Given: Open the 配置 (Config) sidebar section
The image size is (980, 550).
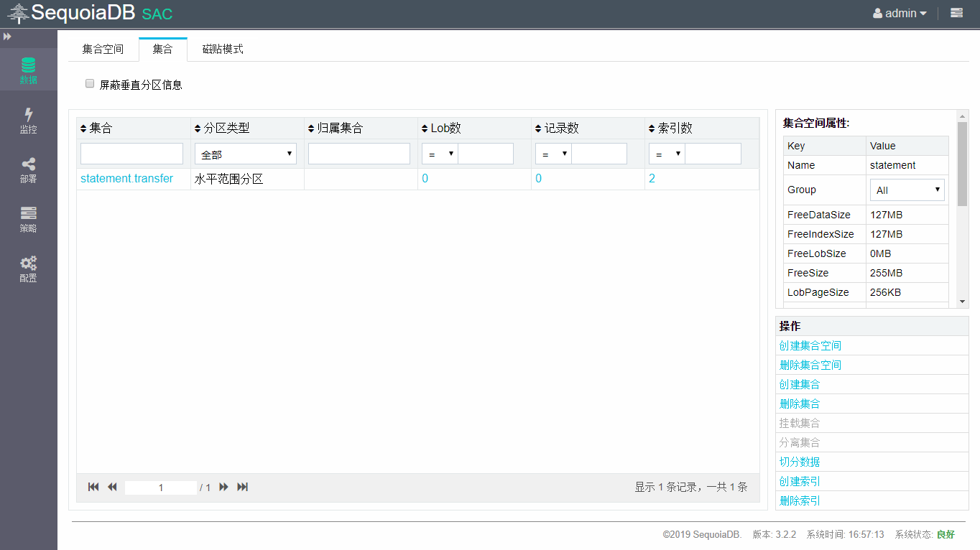Looking at the screenshot, I should pyautogui.click(x=28, y=269).
